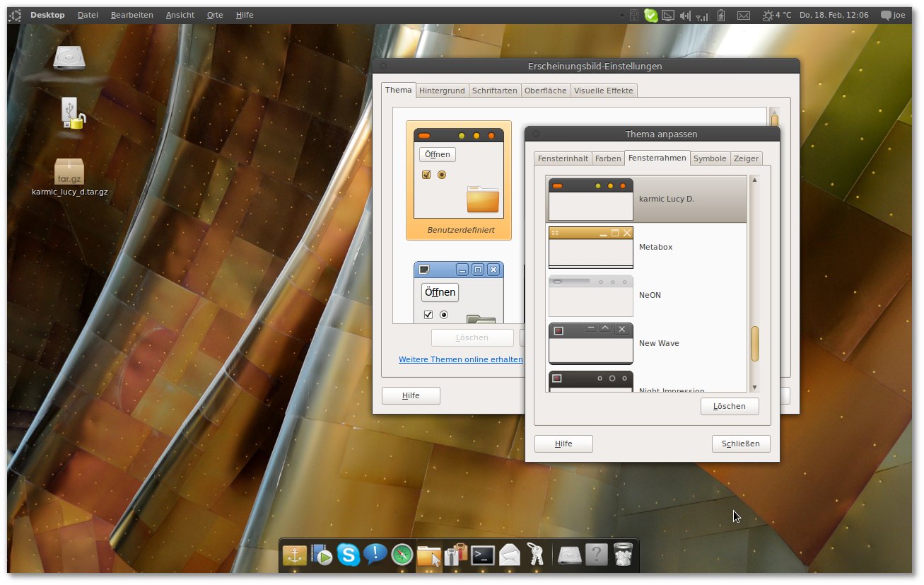
Task: Click the speaker device tray icon
Action: coord(634,15)
